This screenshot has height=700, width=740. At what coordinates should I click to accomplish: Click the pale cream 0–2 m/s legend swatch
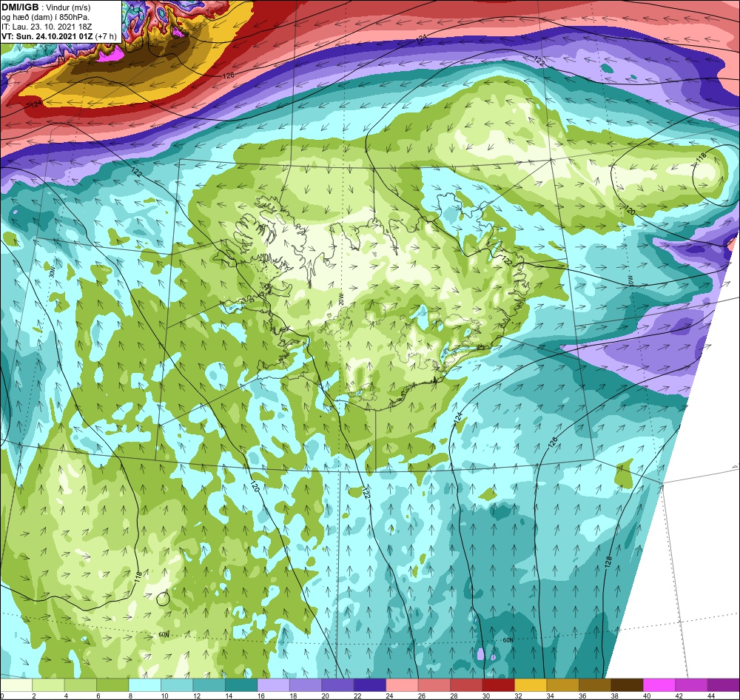[16, 685]
